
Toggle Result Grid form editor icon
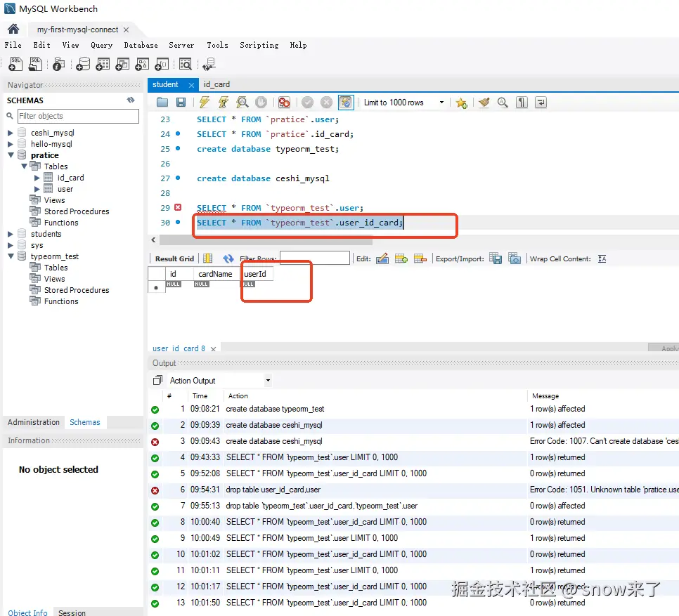point(208,258)
